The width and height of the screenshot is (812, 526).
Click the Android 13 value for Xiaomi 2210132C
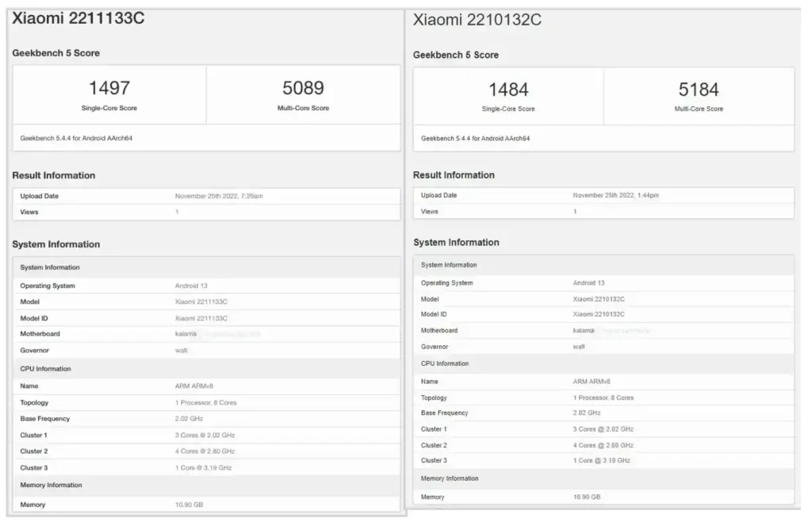[x=589, y=283]
